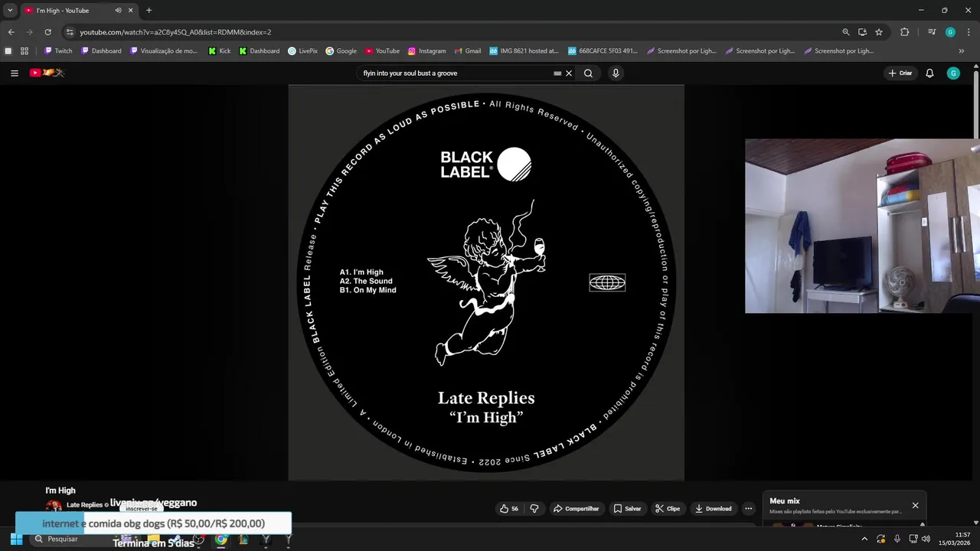Open the install app icon in address bar
The width and height of the screenshot is (980, 551).
point(862,32)
